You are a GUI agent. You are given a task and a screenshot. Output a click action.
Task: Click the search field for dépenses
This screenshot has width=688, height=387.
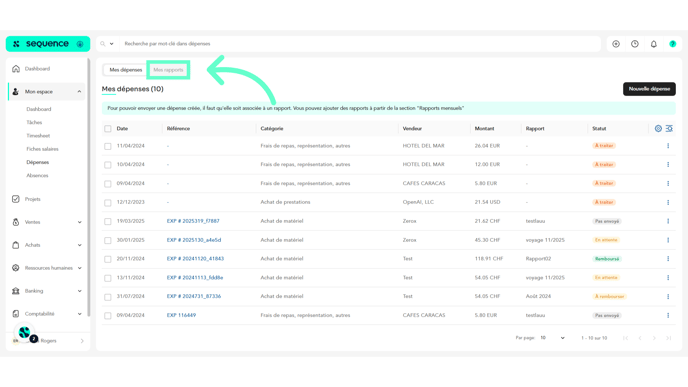coord(360,44)
